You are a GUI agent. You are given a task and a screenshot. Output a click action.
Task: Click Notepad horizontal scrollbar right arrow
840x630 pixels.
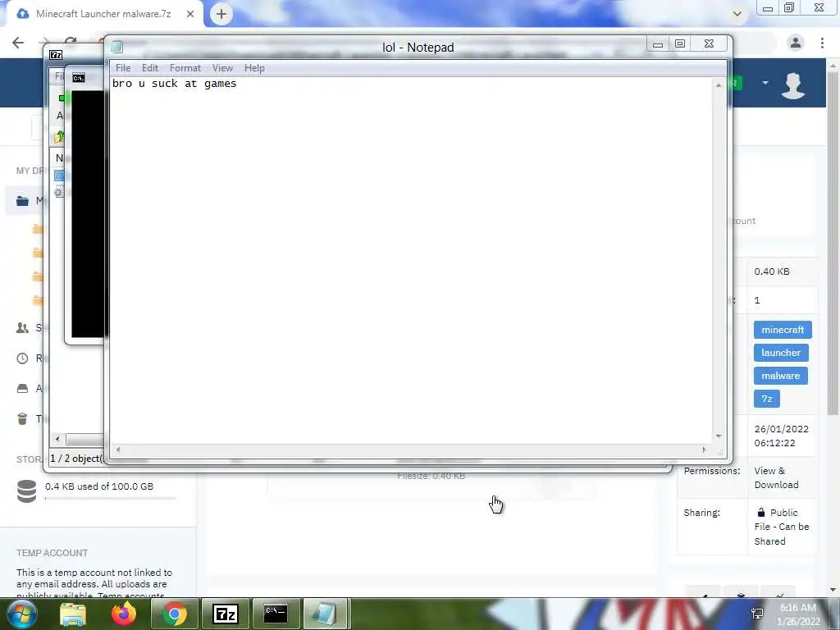(704, 450)
